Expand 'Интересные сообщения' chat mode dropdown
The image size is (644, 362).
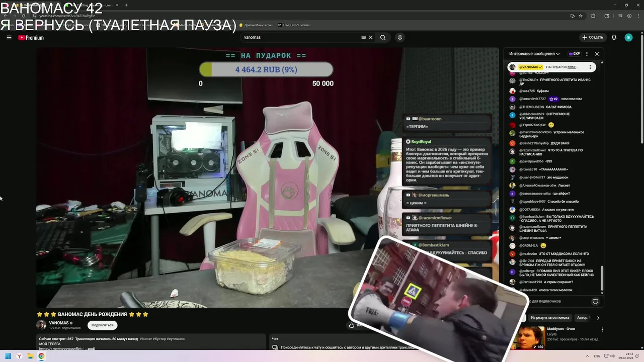pyautogui.click(x=534, y=54)
